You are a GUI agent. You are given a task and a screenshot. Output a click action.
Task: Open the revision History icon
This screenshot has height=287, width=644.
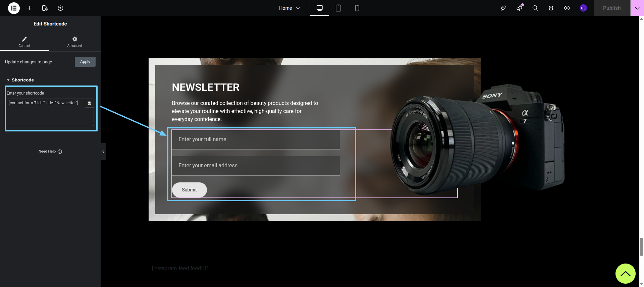[60, 8]
